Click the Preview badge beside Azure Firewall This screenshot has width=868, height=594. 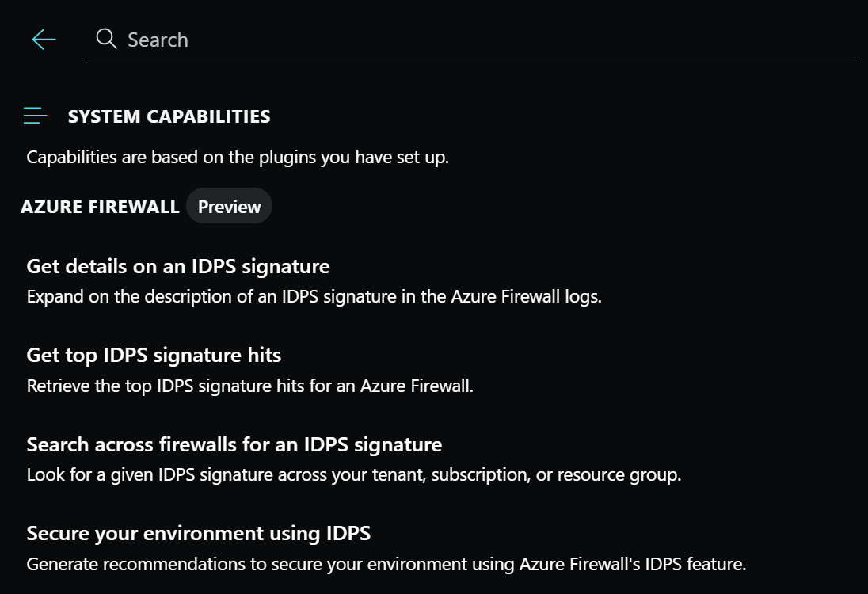229,207
